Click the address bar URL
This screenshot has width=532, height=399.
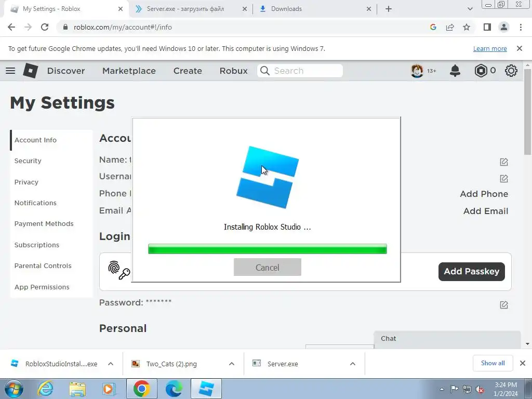click(123, 27)
